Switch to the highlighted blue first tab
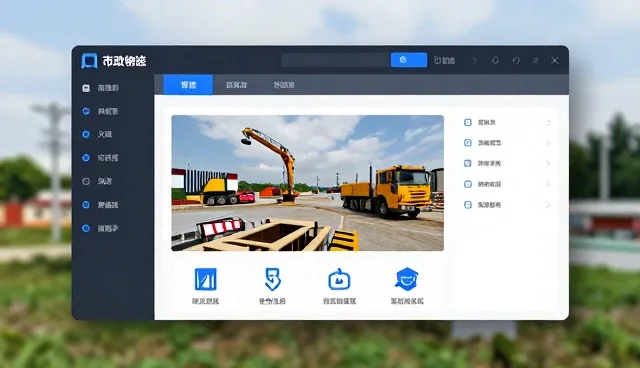640x368 pixels. pos(188,85)
